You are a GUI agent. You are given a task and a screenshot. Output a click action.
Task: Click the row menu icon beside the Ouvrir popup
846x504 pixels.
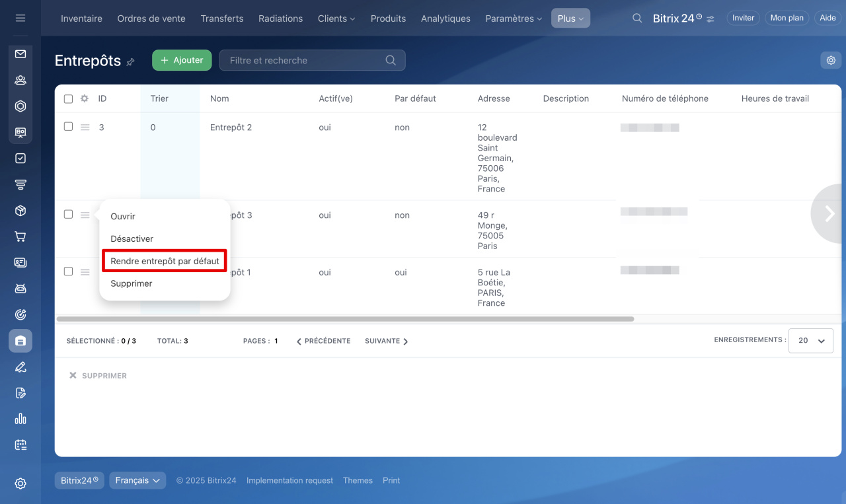click(85, 215)
